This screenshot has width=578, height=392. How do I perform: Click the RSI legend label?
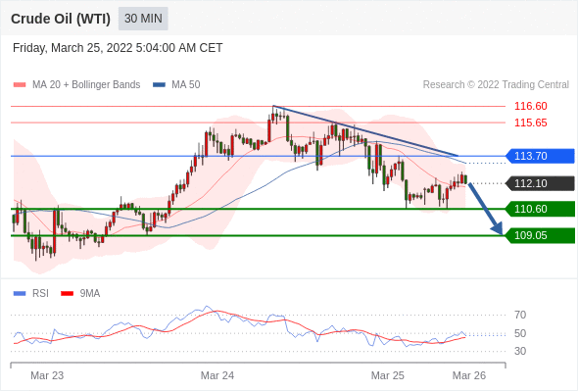[40, 294]
